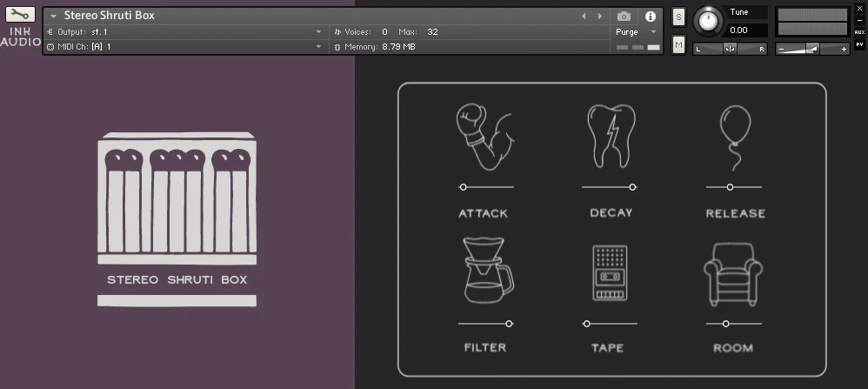This screenshot has height=389, width=868.
Task: Click the Max voices value 32
Action: (x=432, y=32)
